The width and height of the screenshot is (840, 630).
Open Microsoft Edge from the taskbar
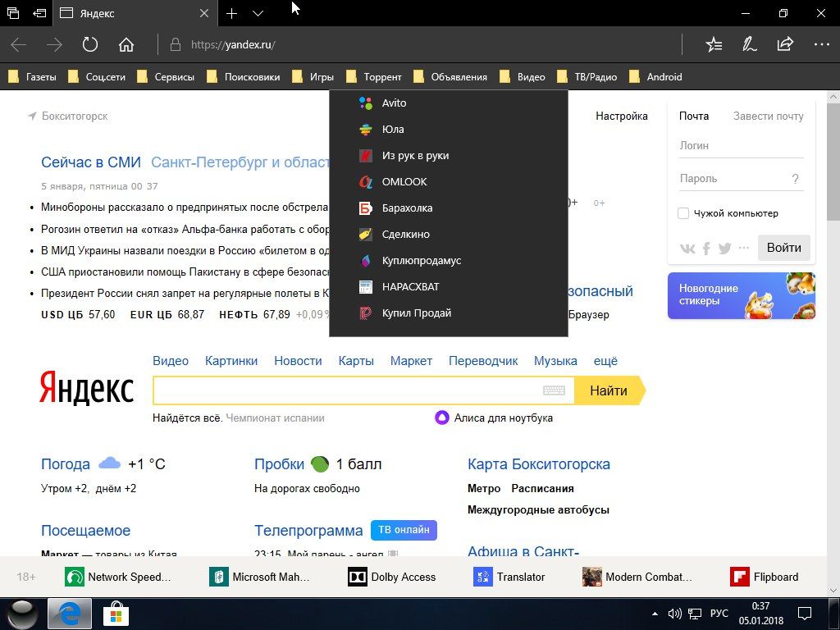click(70, 614)
